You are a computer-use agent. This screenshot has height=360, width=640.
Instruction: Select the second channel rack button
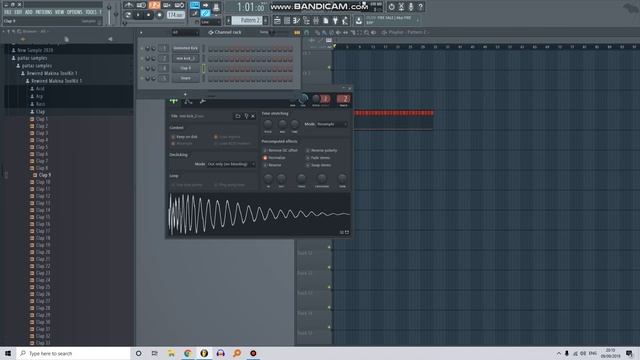coord(186,58)
